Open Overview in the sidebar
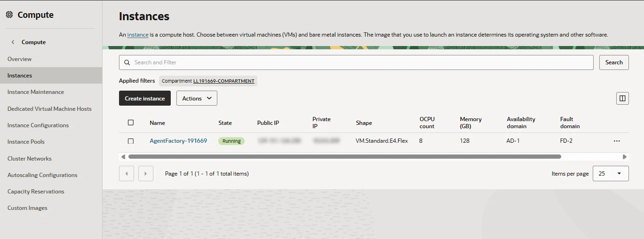The height and width of the screenshot is (239, 644). pyautogui.click(x=20, y=59)
